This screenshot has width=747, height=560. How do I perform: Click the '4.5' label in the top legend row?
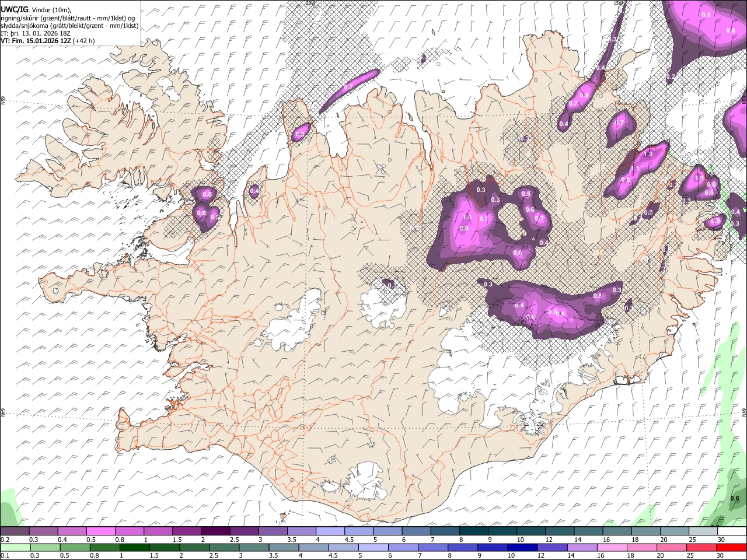[348, 540]
